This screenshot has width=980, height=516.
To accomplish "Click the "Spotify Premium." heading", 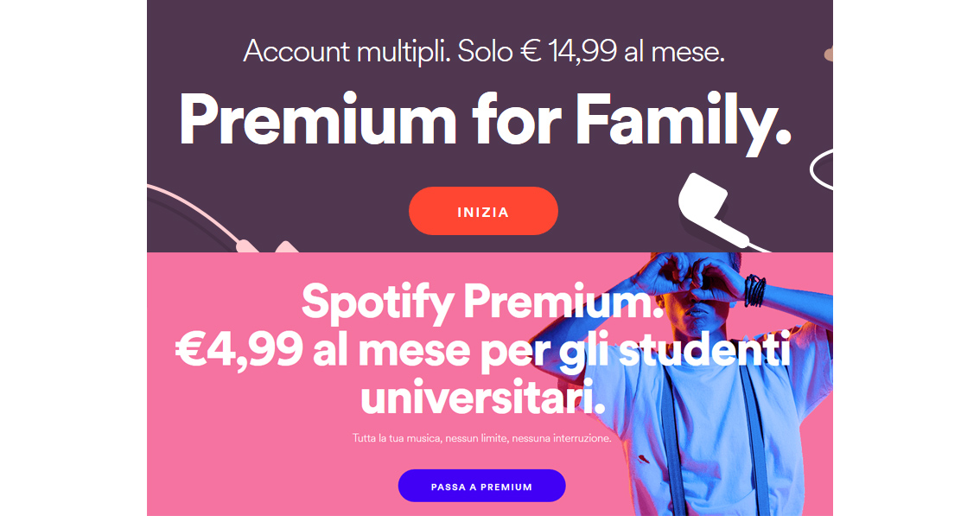I will click(x=482, y=302).
